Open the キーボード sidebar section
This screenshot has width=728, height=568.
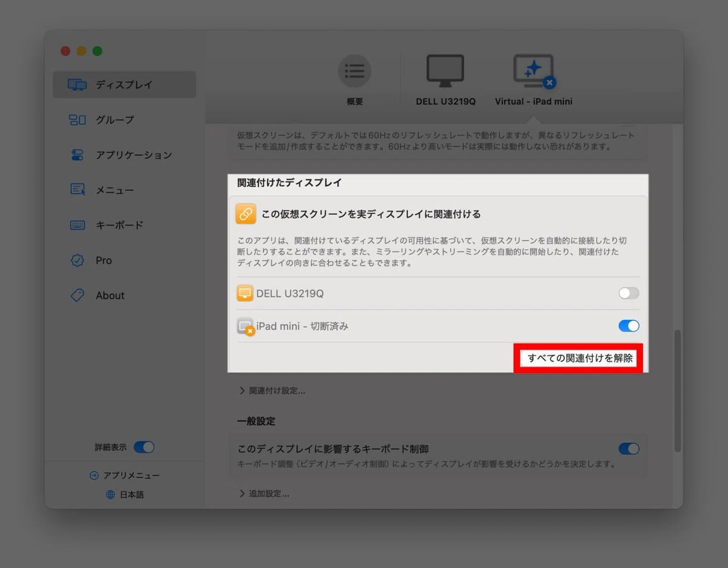(x=124, y=226)
